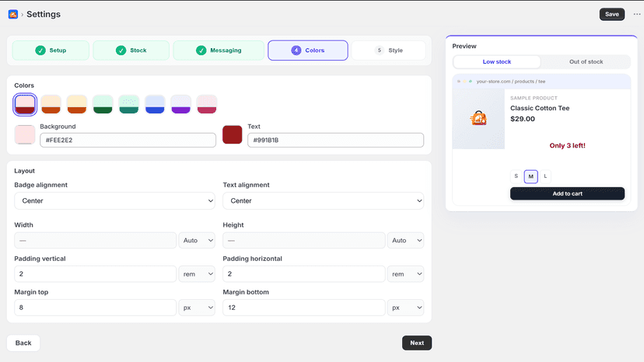Open the Text color picker swatch
This screenshot has height=362, width=644.
(233, 135)
